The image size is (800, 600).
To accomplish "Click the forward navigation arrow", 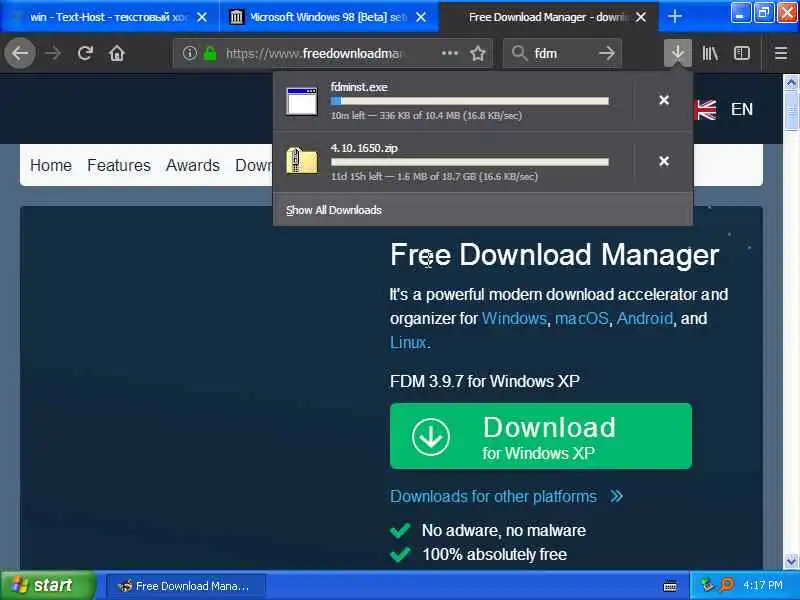I will point(53,53).
